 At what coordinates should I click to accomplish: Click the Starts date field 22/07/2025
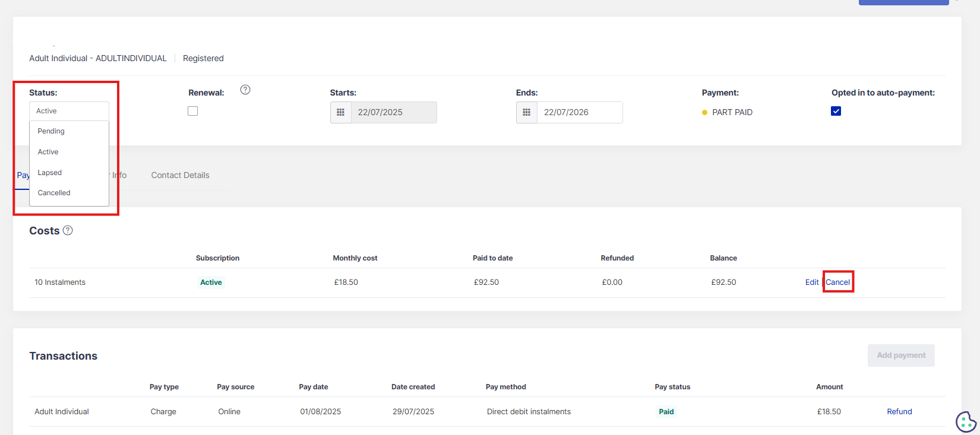pyautogui.click(x=393, y=112)
